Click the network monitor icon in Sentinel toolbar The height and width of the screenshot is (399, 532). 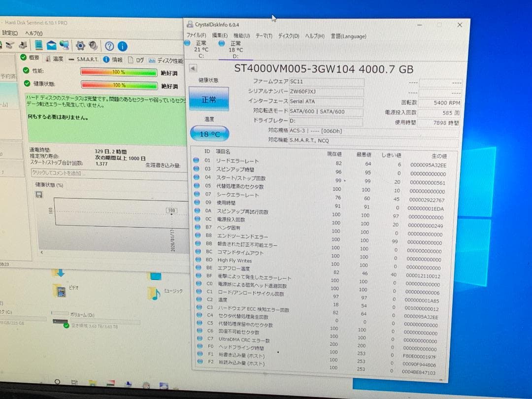64,46
